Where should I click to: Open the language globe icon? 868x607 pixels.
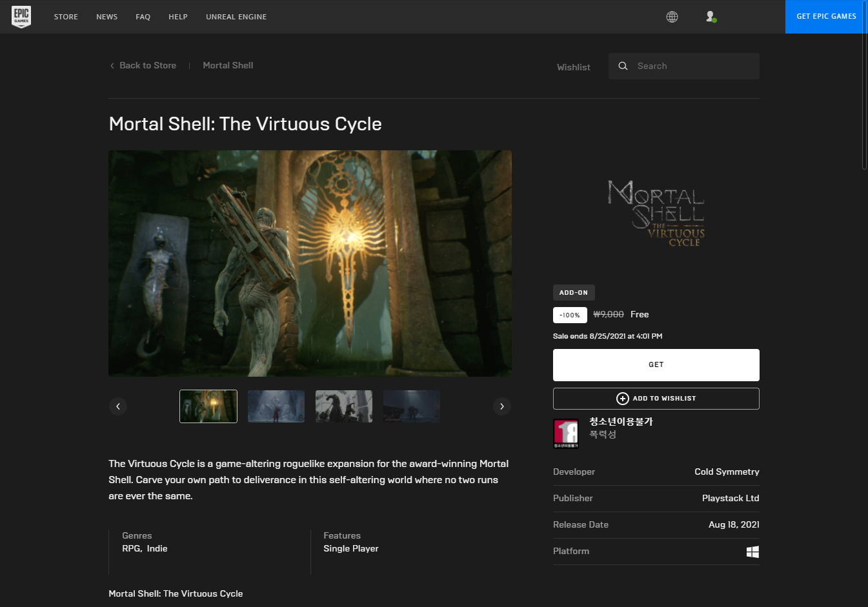tap(672, 17)
